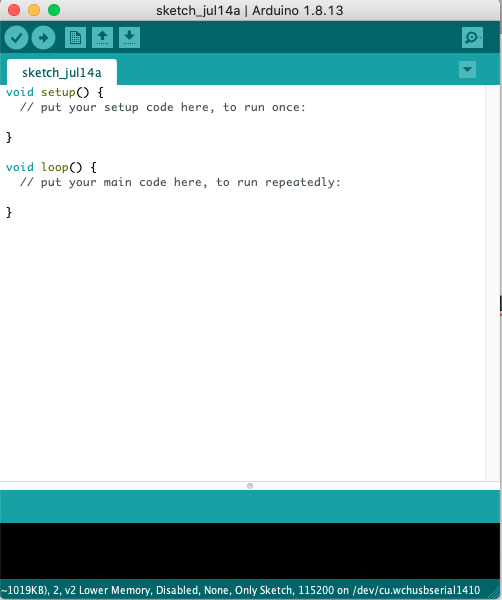Save the sketch with Save icon
Viewport: 502px width, 600px height.
pyautogui.click(x=129, y=38)
